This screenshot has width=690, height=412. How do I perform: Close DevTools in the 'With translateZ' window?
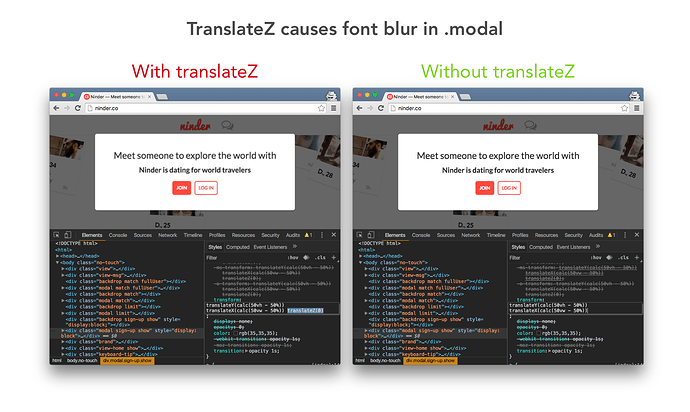pos(334,234)
